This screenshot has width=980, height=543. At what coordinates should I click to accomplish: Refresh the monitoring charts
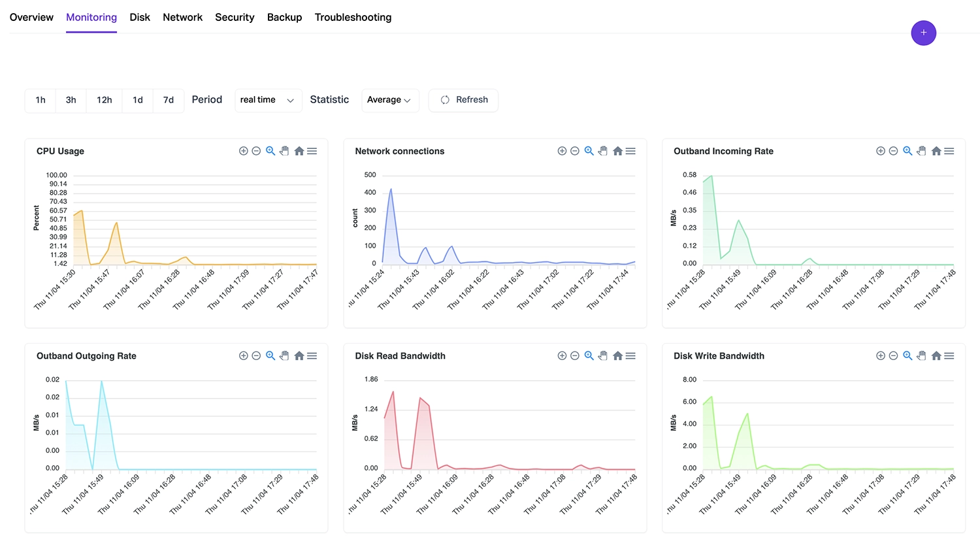point(463,100)
